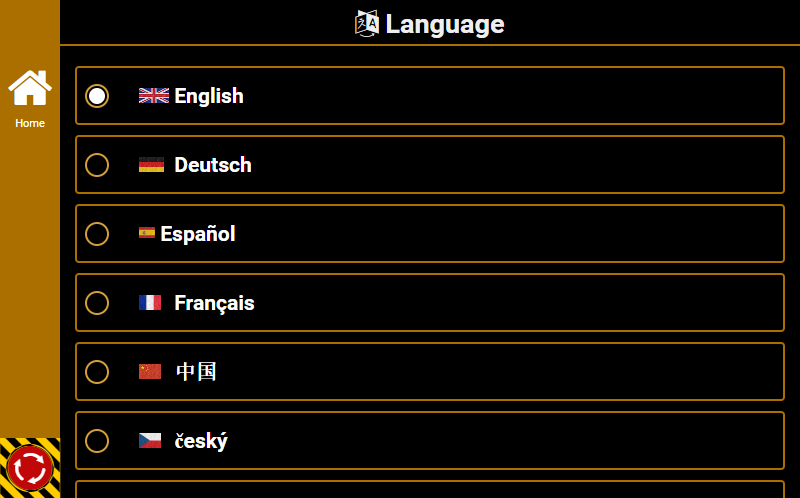
Task: Click the United Kingdom flag icon
Action: point(153,96)
